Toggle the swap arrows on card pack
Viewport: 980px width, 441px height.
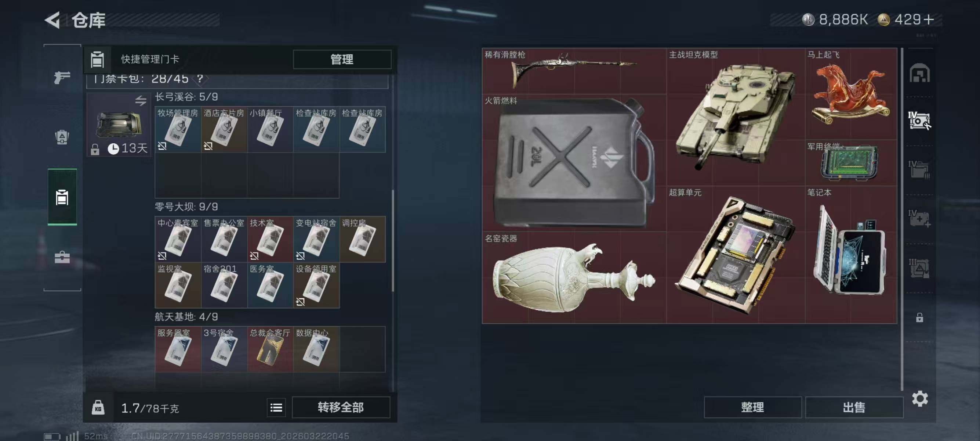(x=141, y=101)
